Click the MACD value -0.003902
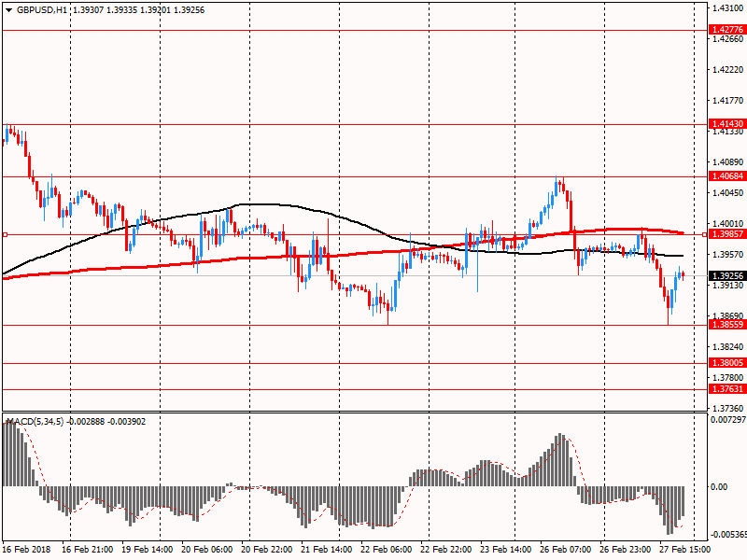Image resolution: width=747 pixels, height=560 pixels. [127, 422]
